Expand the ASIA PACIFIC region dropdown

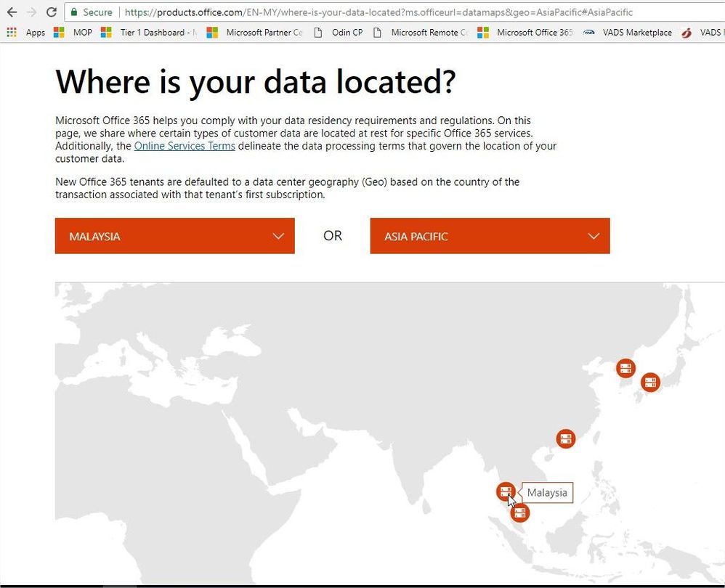490,236
